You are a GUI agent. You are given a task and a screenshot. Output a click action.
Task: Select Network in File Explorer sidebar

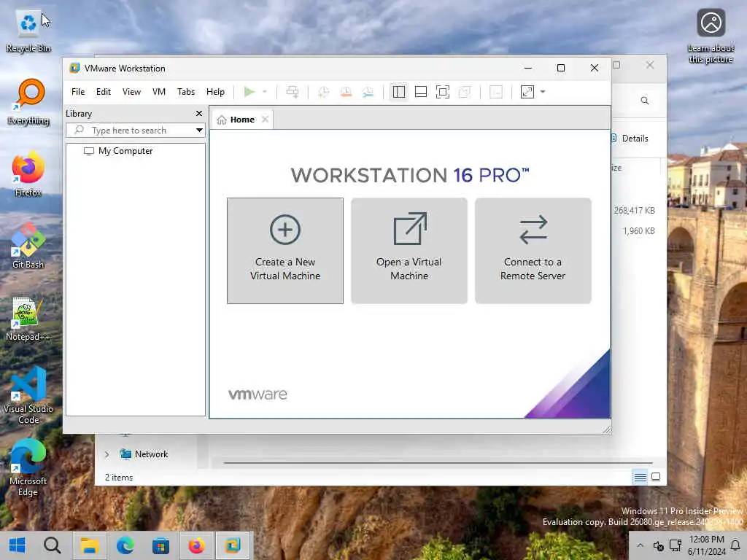(x=144, y=454)
